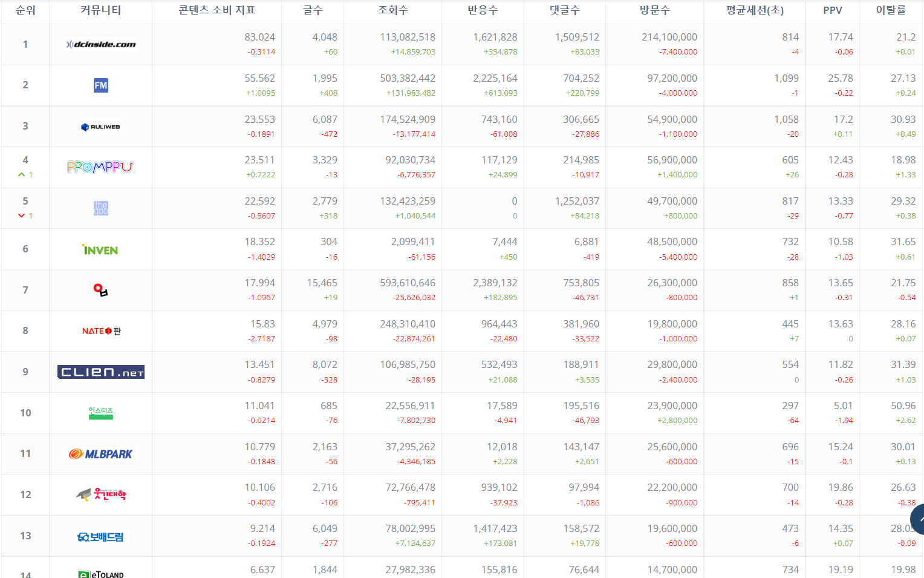The width and height of the screenshot is (924, 578).
Task: Sort table by 이탈률 column
Action: pos(891,10)
